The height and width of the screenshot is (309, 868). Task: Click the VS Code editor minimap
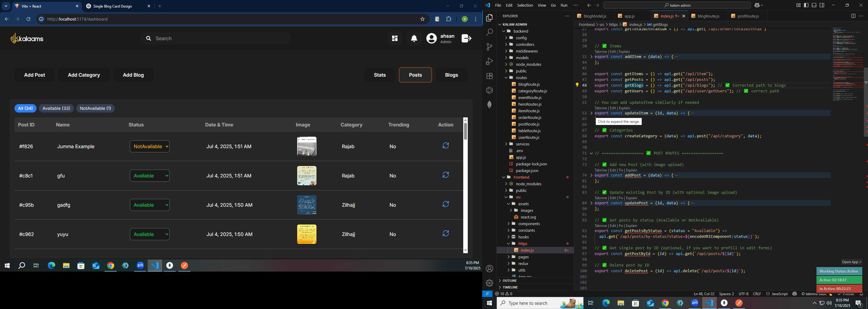848,64
